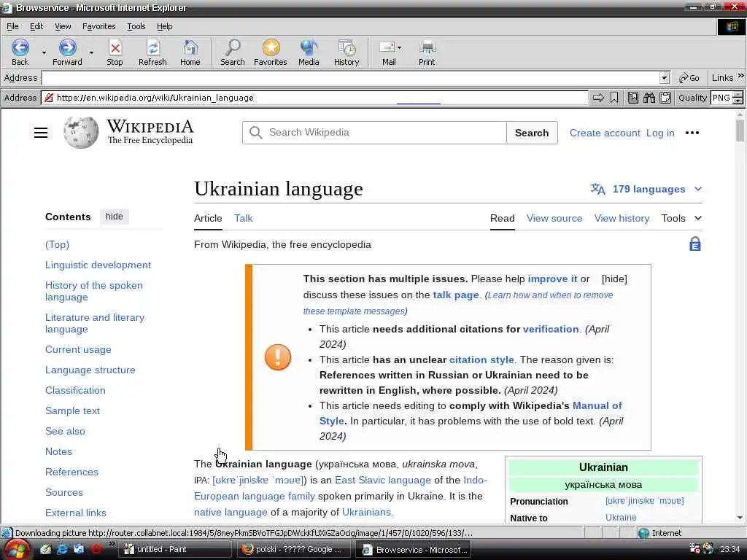This screenshot has height=560, width=747.
Task: Click the Browservice clipboard icon
Action: pos(665,98)
